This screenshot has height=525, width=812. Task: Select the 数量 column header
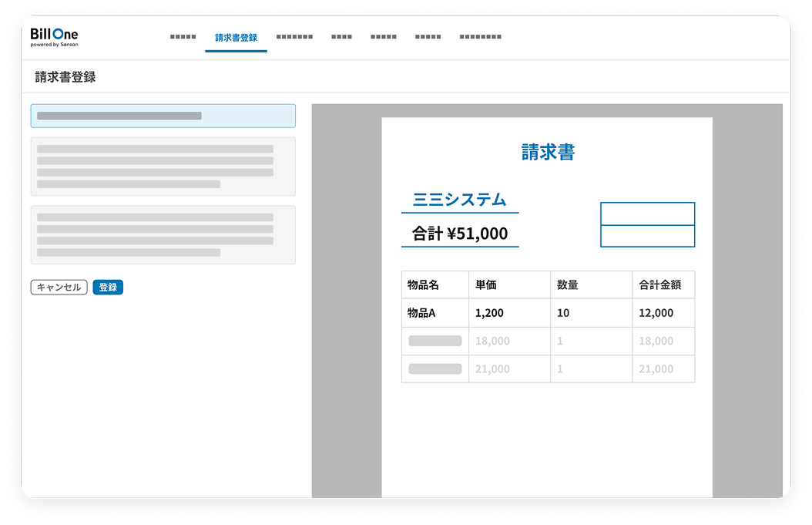tap(567, 285)
